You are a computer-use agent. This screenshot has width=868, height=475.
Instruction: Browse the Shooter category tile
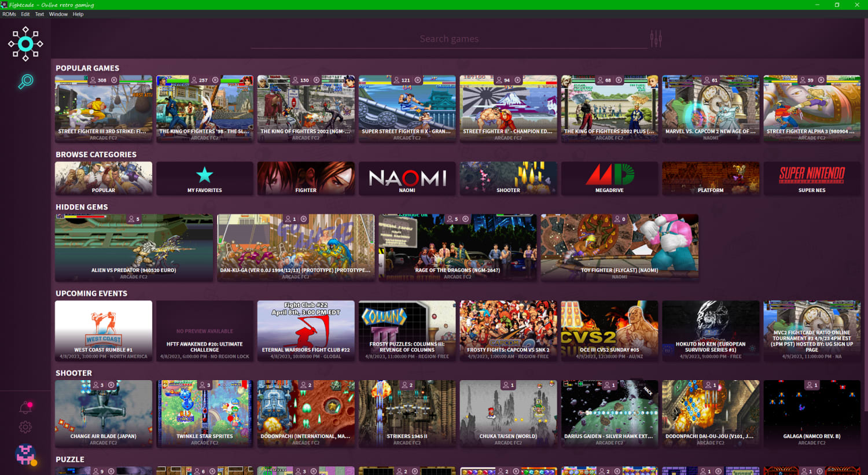click(x=509, y=178)
